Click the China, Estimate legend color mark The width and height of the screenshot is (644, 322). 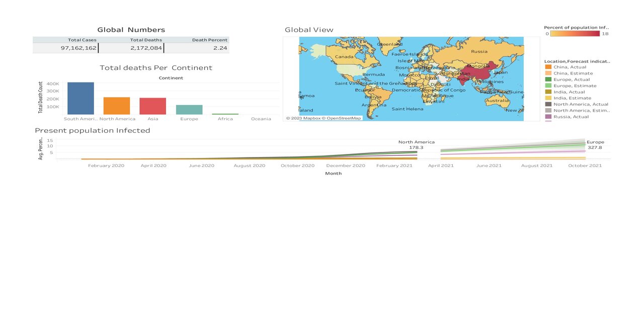[x=547, y=72]
